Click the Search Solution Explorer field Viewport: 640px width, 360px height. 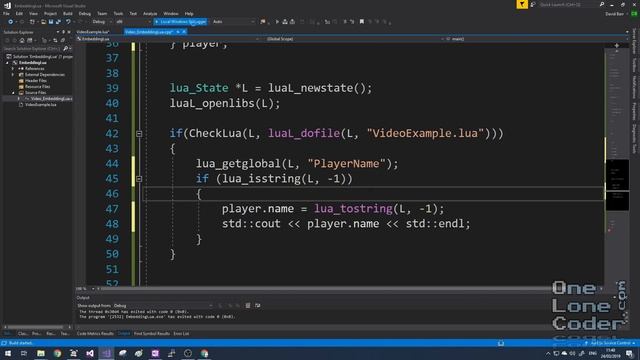(x=32, y=49)
